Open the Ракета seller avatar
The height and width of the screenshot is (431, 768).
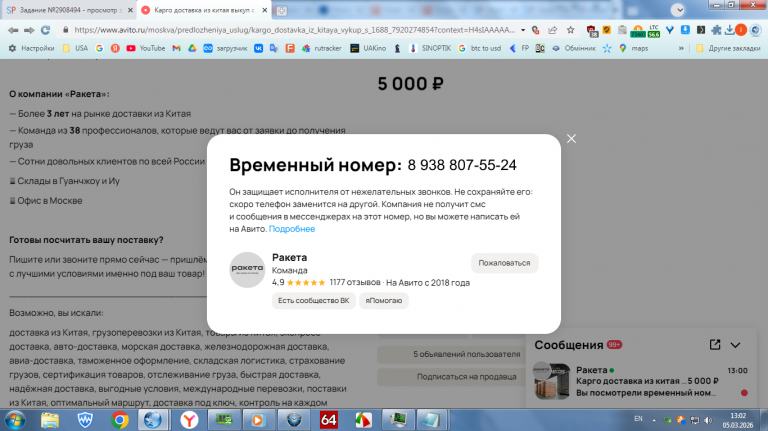point(247,270)
